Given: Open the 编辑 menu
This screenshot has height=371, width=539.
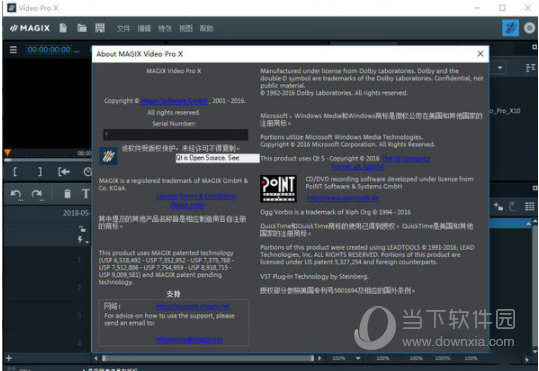Looking at the screenshot, I should pyautogui.click(x=144, y=29).
